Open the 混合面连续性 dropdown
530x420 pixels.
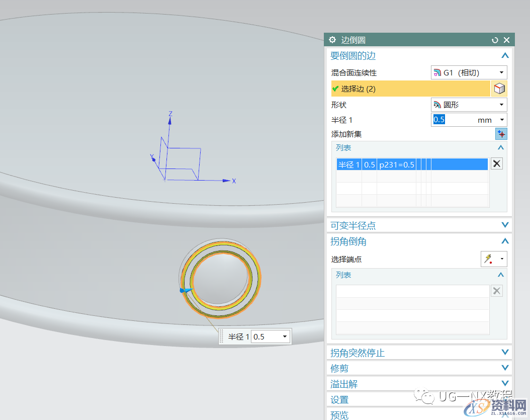click(501, 72)
